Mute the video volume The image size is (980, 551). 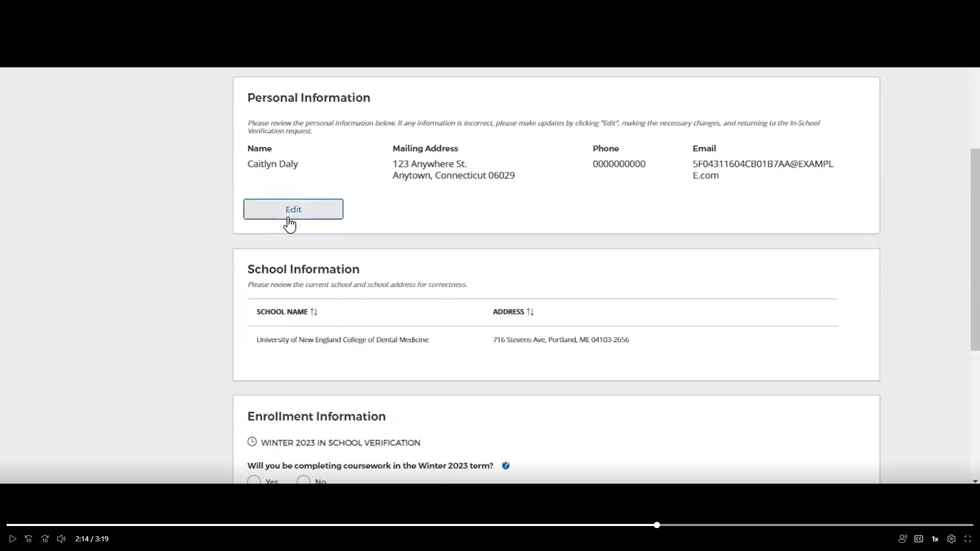tap(61, 539)
